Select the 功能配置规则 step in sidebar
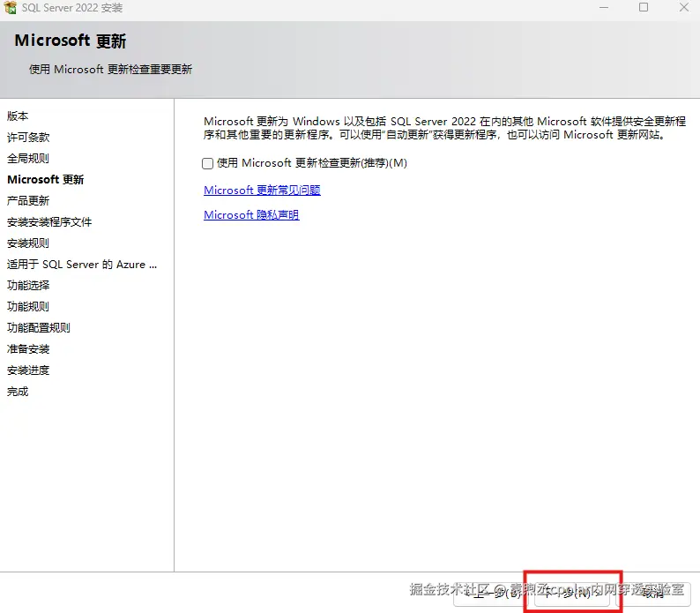Image resolution: width=700 pixels, height=613 pixels. (39, 328)
